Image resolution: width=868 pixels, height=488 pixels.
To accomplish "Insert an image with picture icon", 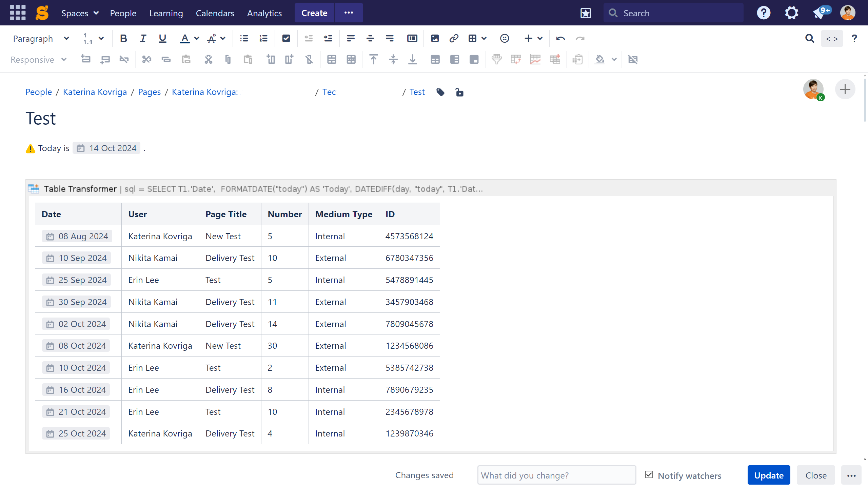I will pyautogui.click(x=435, y=39).
